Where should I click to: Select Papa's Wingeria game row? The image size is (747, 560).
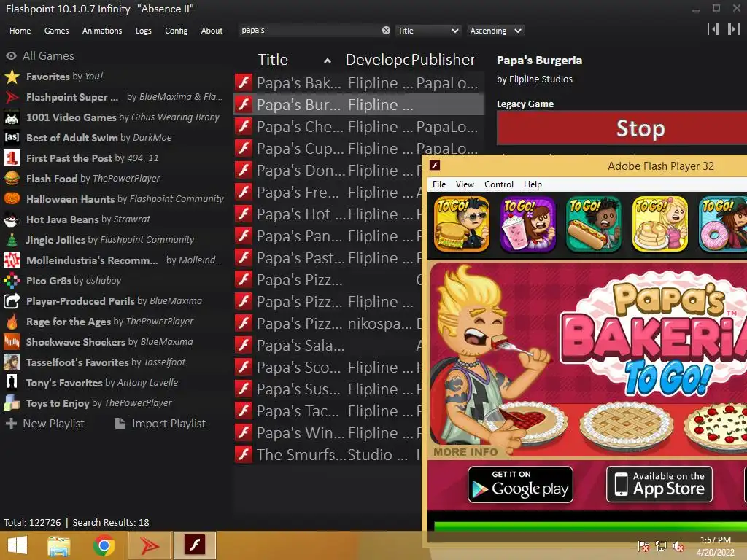tap(328, 433)
